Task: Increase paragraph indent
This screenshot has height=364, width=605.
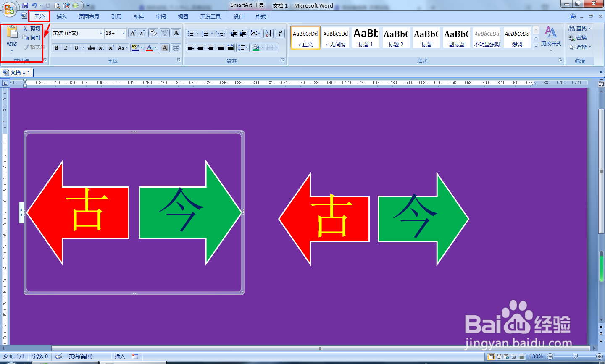Action: tap(243, 33)
